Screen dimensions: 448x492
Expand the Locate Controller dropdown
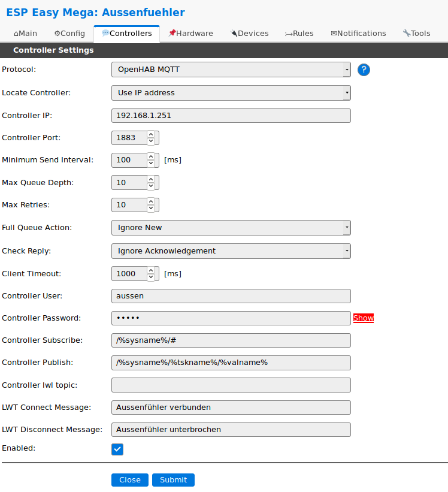point(231,93)
